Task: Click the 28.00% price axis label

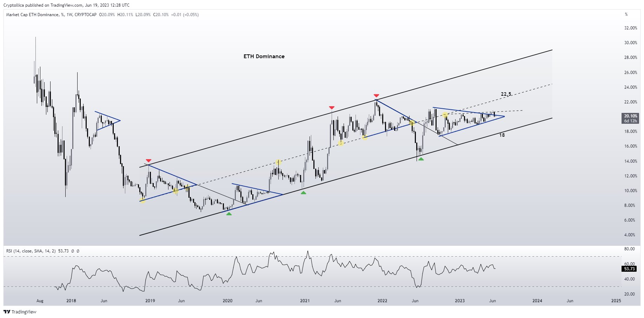Action: click(631, 57)
